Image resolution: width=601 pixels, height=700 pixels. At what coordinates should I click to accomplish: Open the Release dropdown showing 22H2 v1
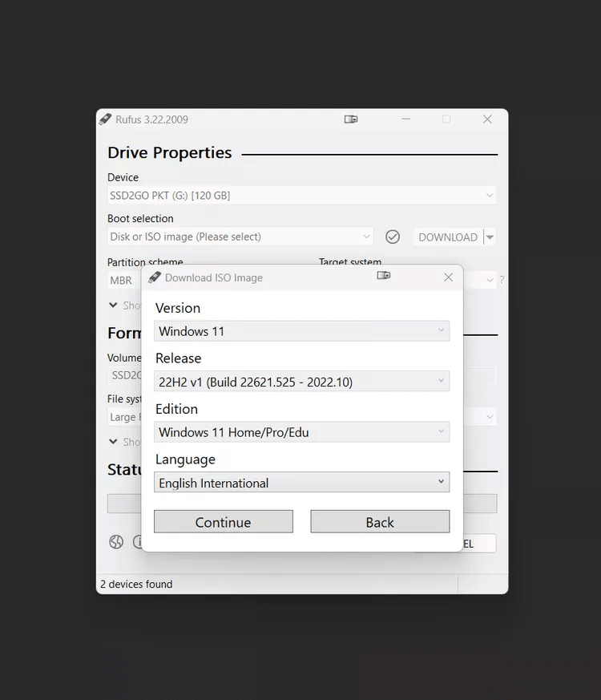coord(301,381)
